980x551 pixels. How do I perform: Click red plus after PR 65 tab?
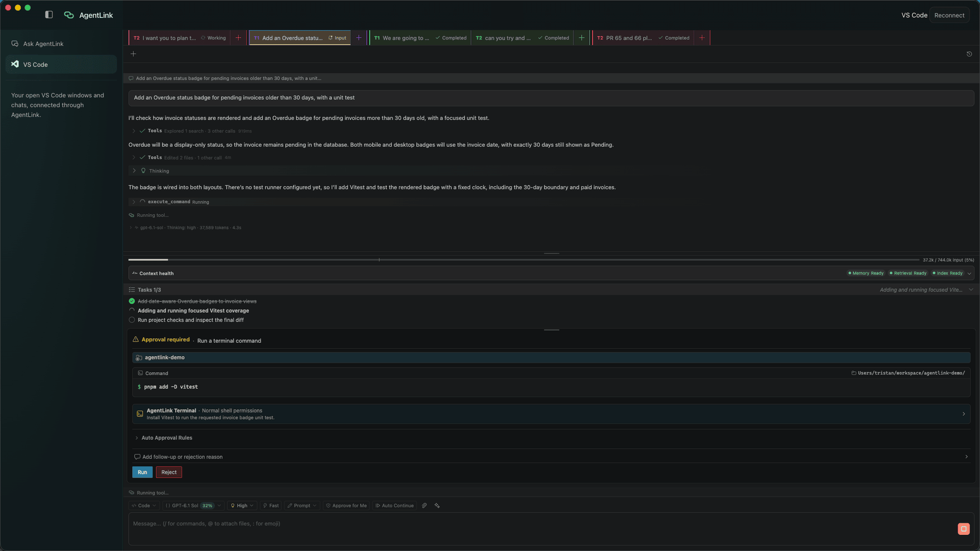pos(702,38)
